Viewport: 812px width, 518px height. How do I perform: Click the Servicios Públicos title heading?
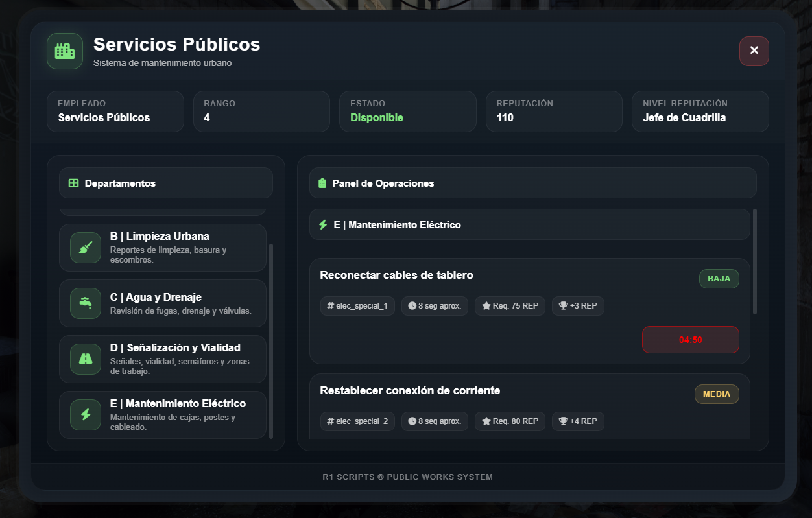click(x=177, y=45)
